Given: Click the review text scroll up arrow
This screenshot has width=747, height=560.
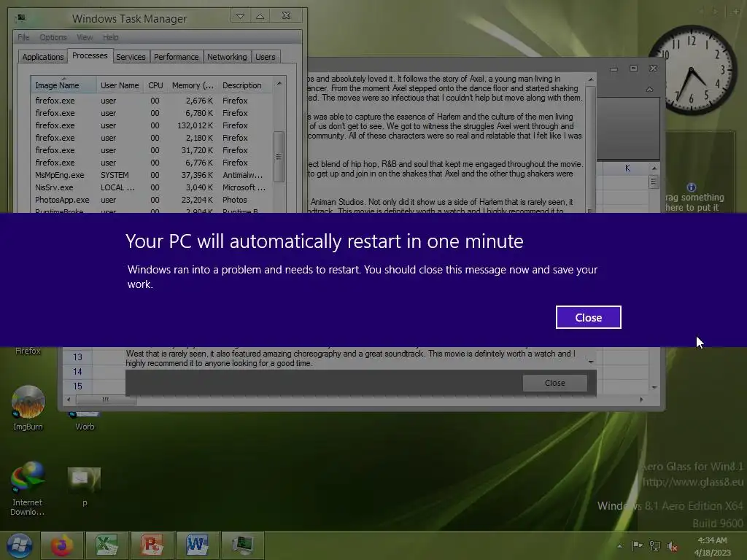Looking at the screenshot, I should pyautogui.click(x=591, y=79).
